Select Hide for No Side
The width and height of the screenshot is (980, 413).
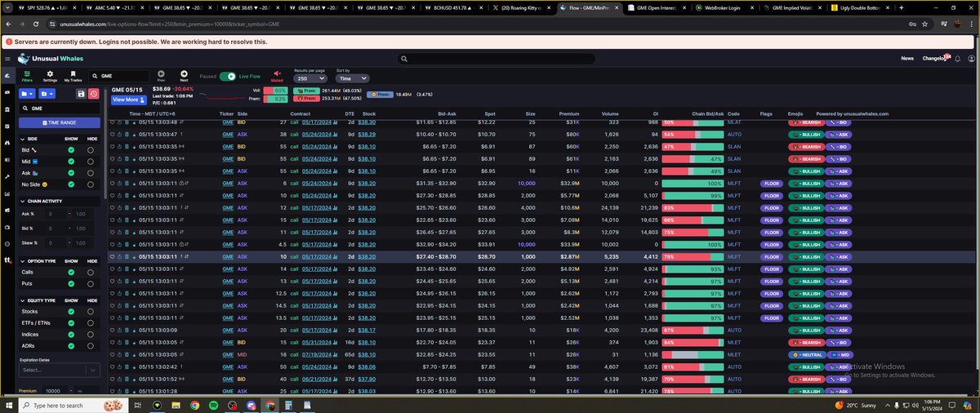pyautogui.click(x=91, y=184)
